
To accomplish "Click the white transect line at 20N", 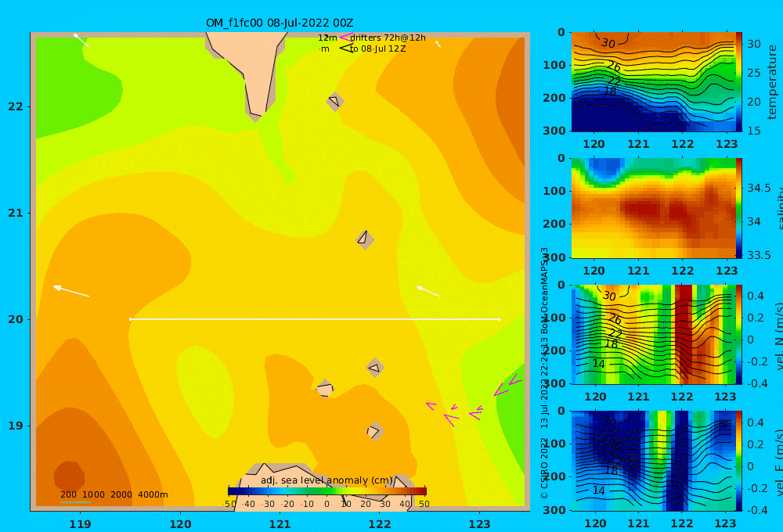I will 315,319.
